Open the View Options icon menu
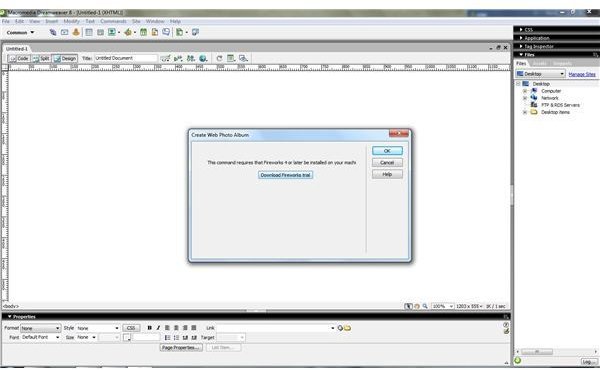 pyautogui.click(x=231, y=58)
